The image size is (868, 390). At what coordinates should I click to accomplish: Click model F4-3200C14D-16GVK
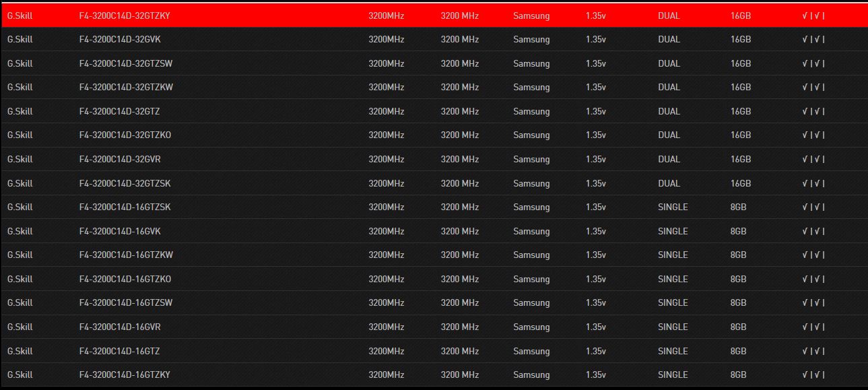(x=120, y=231)
